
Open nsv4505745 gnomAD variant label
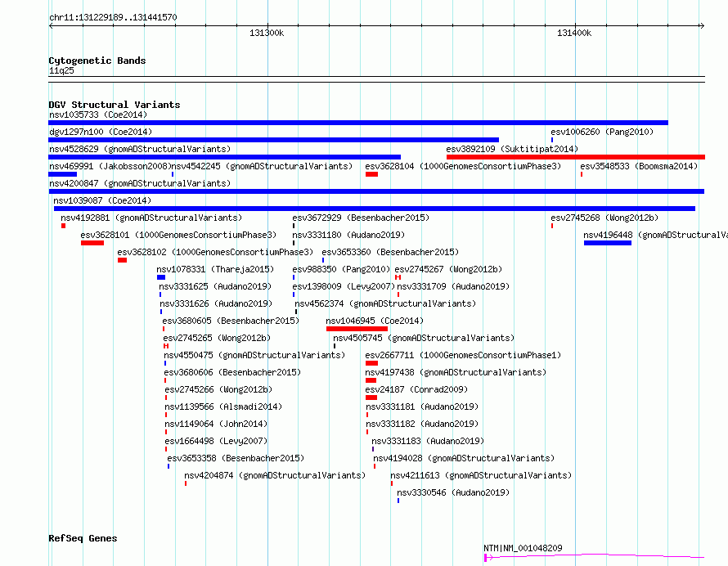click(x=424, y=338)
